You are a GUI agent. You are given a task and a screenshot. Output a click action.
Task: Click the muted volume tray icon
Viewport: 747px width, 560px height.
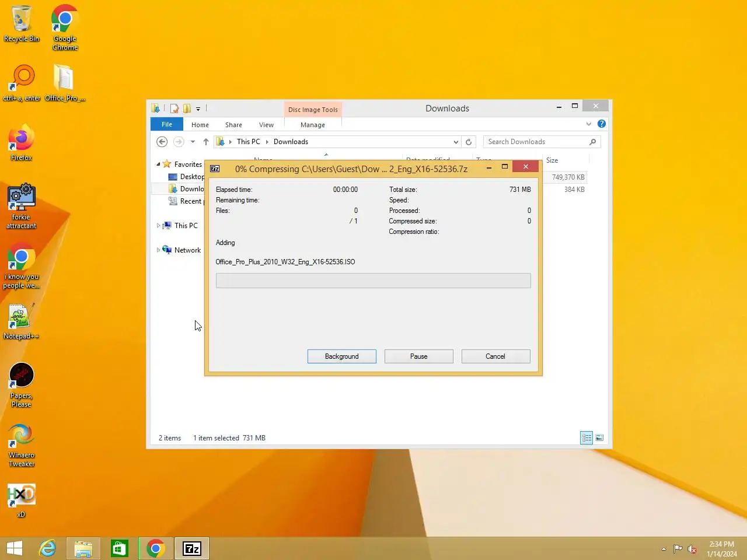pos(692,549)
